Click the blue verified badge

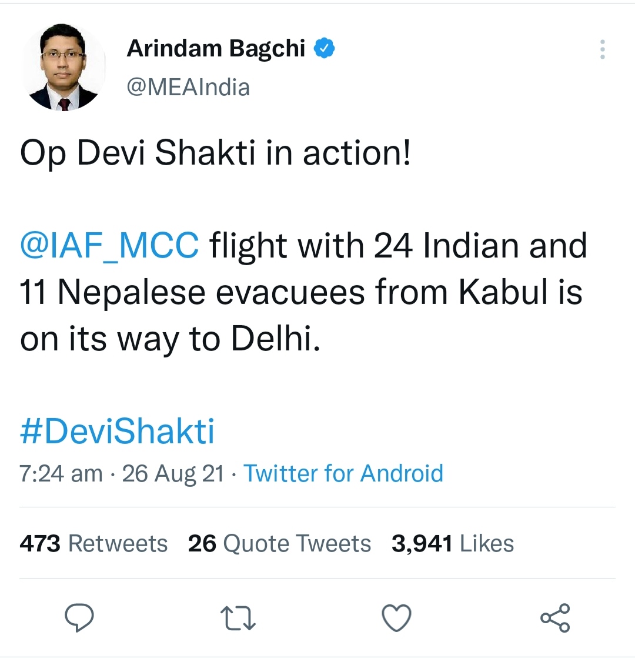(x=325, y=48)
